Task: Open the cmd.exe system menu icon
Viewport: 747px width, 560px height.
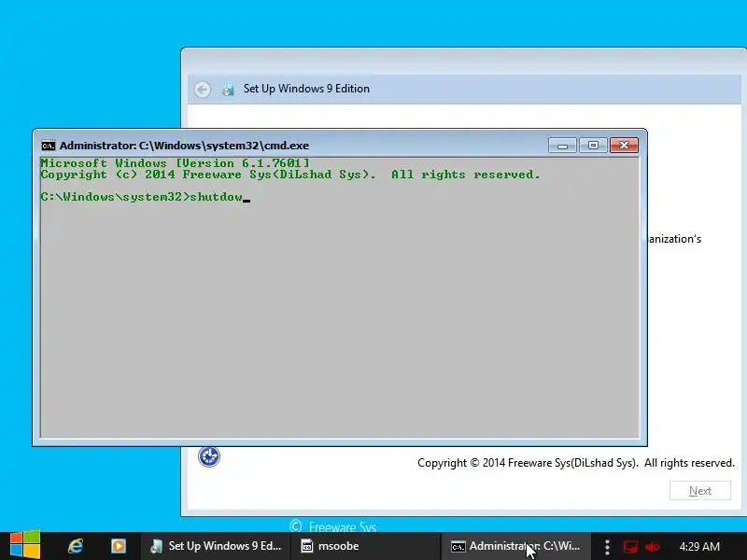Action: click(49, 146)
